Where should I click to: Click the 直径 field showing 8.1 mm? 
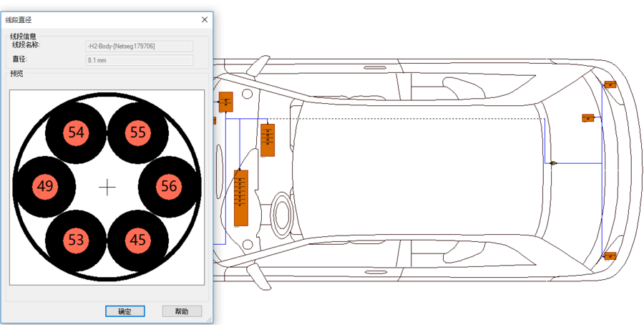tap(140, 60)
